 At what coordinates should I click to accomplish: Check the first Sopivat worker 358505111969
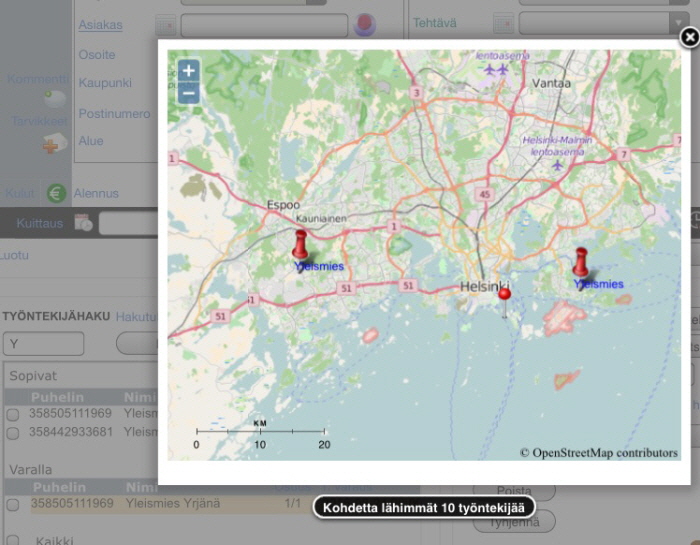tap(13, 415)
